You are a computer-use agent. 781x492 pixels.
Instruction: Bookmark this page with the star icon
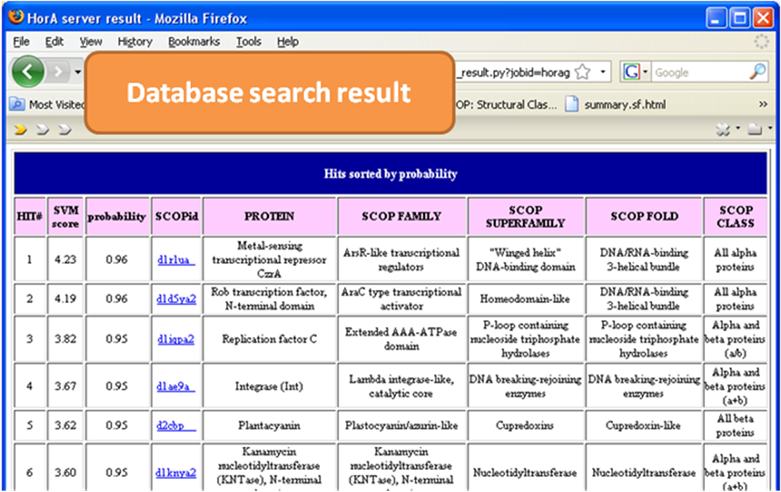584,72
